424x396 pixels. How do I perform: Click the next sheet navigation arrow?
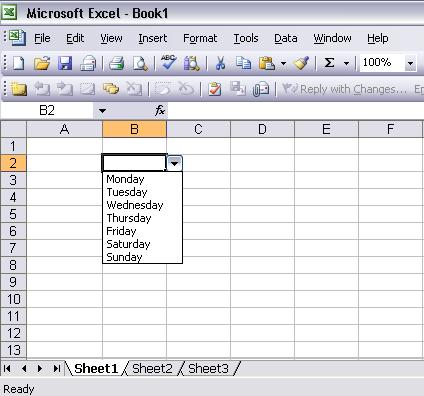point(40,368)
